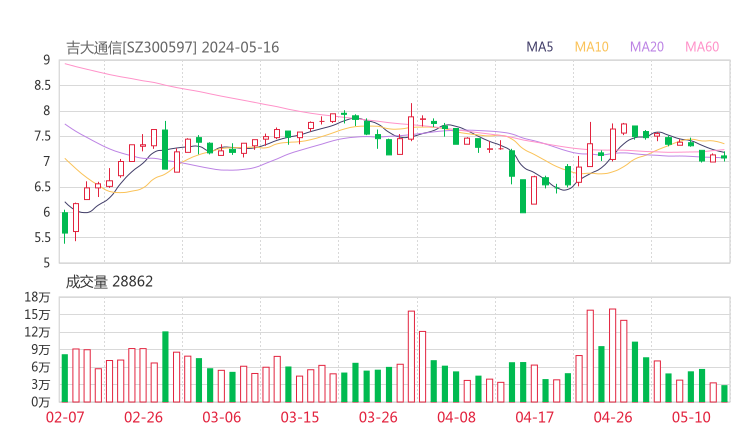Click the 成交量 28862 volume label

pos(109,282)
